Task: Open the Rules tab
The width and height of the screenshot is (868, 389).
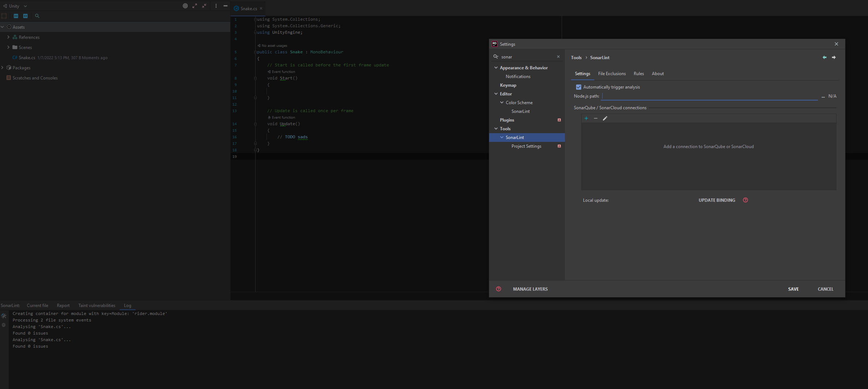Action: click(x=638, y=74)
